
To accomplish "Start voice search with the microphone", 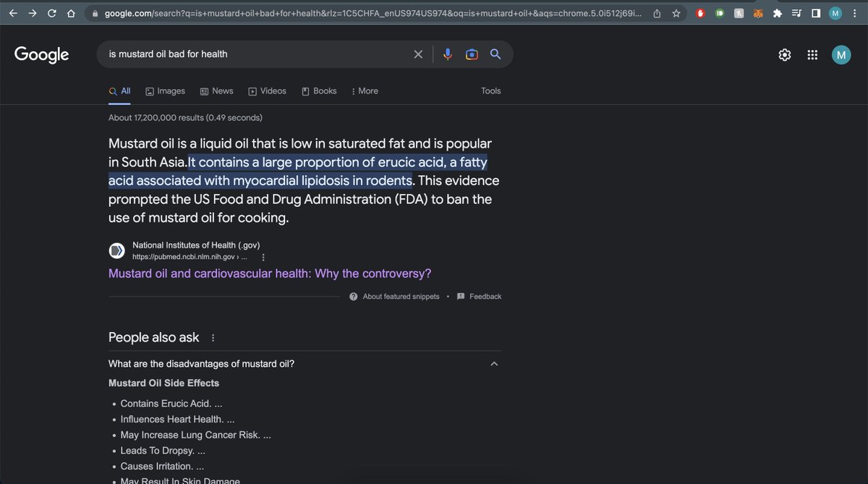I will click(x=448, y=54).
